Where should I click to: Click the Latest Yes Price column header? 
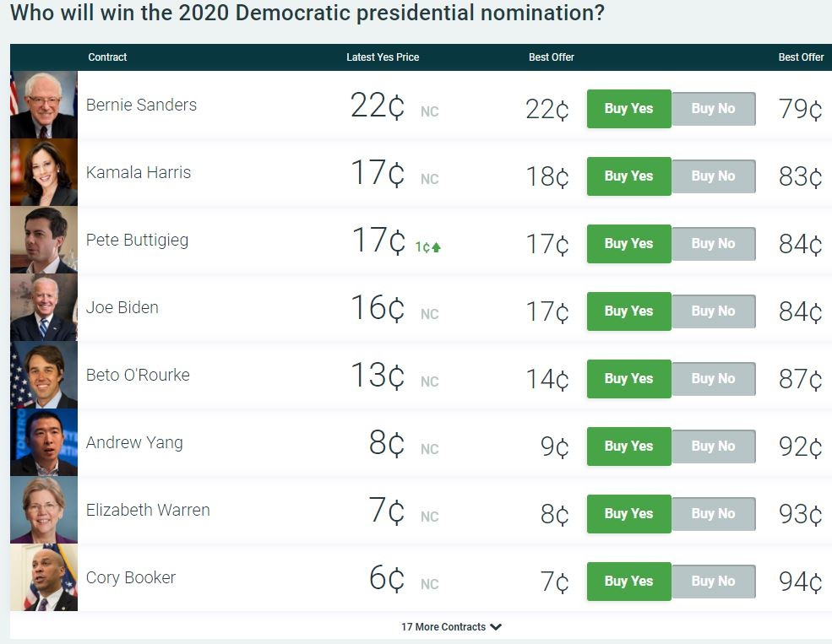pos(383,57)
